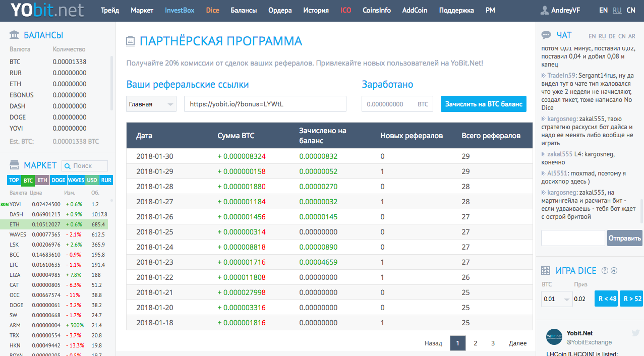Click the bank icon beside БАЛАНСЫ heading

click(x=14, y=35)
